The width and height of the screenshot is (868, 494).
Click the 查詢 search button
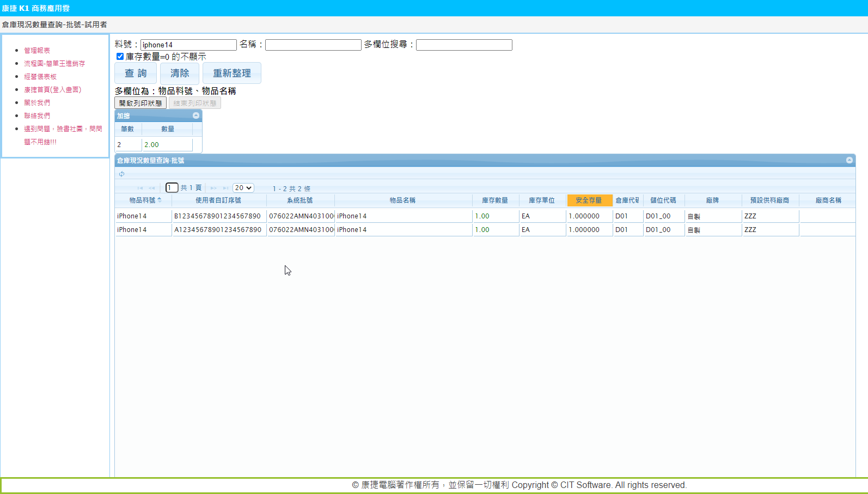coord(136,73)
